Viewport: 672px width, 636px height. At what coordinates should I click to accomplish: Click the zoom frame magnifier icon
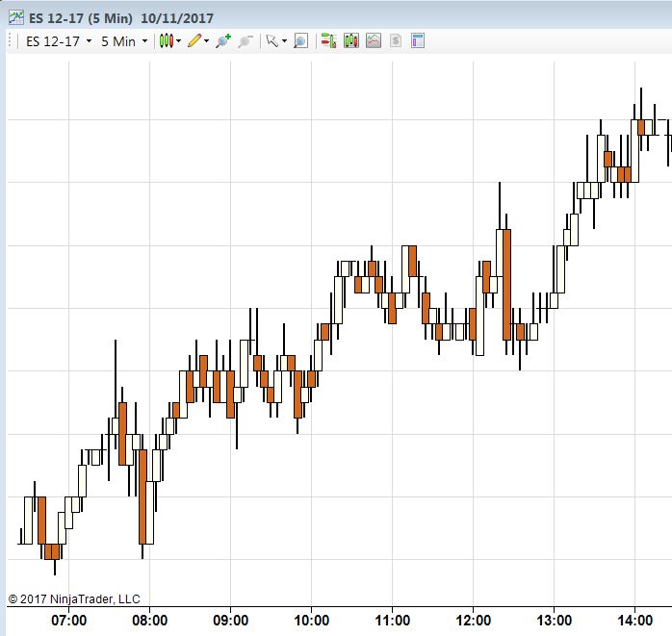click(300, 41)
